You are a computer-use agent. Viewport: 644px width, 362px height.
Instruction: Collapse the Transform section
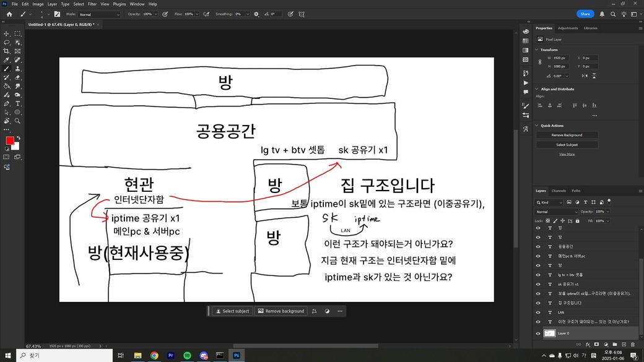coord(537,50)
